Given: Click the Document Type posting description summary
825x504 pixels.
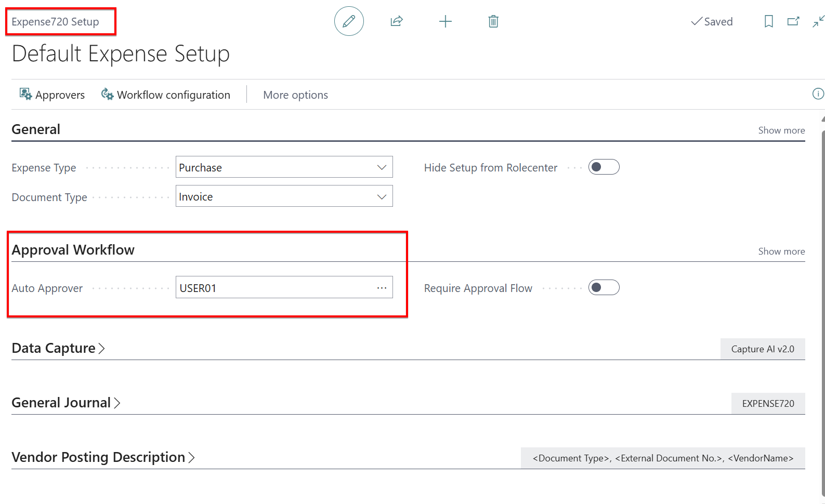Looking at the screenshot, I should pos(663,458).
